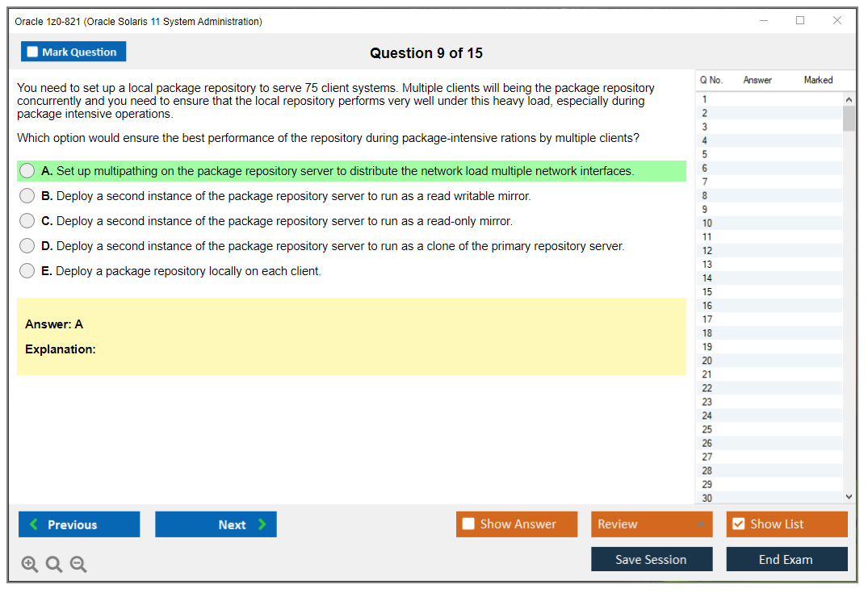Select answer A about multipathing

click(27, 171)
